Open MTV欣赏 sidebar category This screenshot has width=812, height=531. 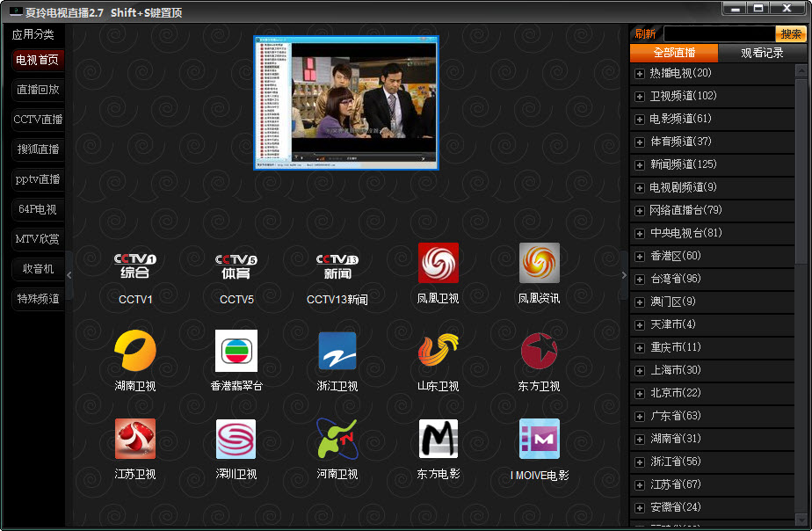pyautogui.click(x=38, y=239)
